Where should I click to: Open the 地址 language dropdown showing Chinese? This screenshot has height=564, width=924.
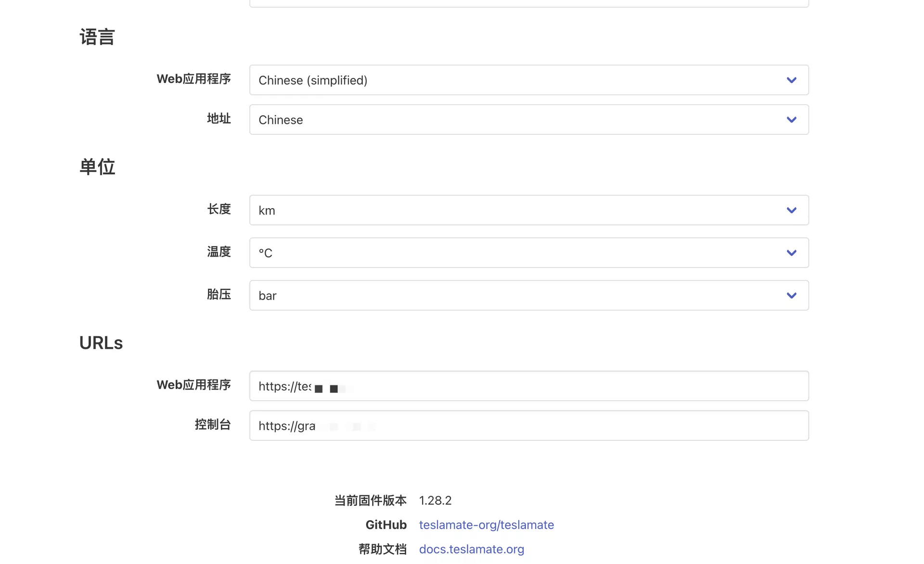[528, 119]
